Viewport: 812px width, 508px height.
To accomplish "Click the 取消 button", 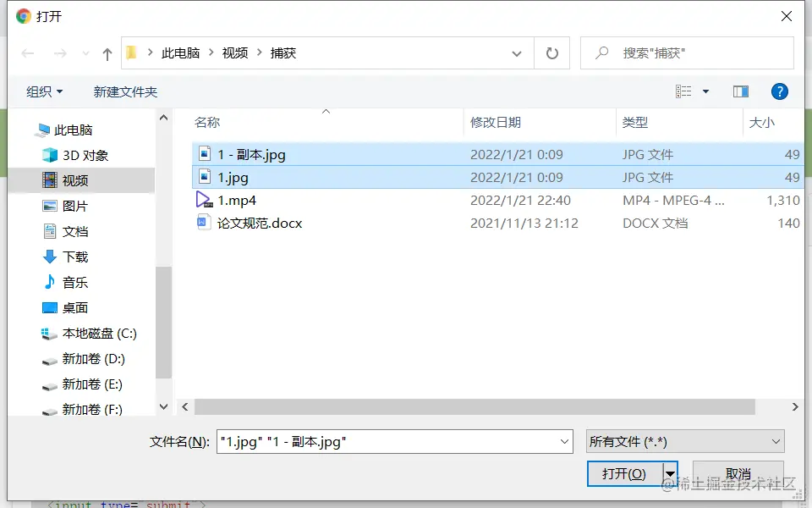I will click(738, 474).
